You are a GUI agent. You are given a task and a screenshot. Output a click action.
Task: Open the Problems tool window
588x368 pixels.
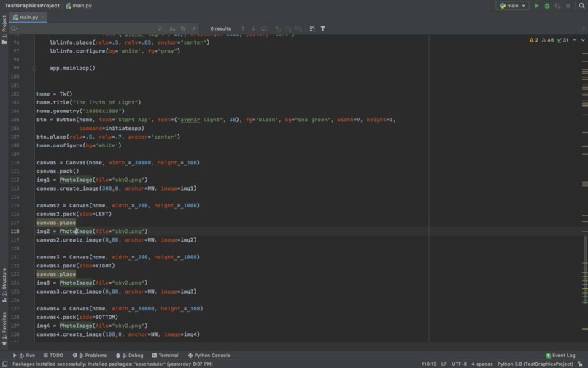click(90, 356)
